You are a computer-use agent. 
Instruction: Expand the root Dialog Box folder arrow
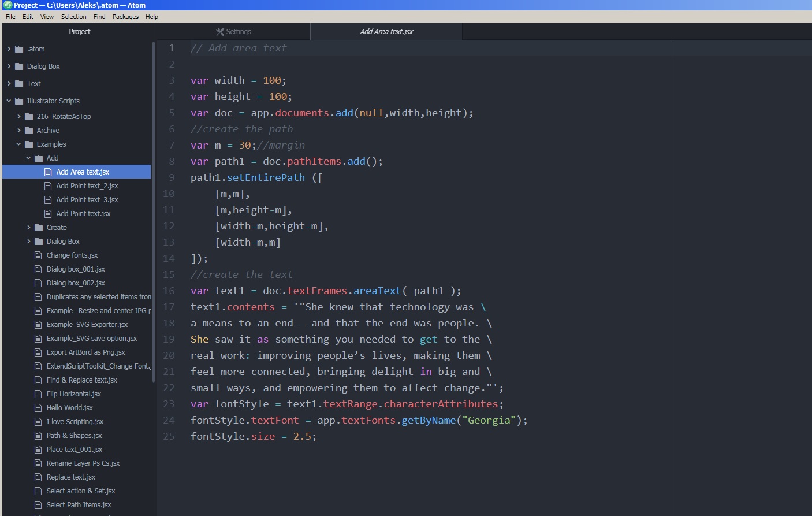(x=9, y=66)
